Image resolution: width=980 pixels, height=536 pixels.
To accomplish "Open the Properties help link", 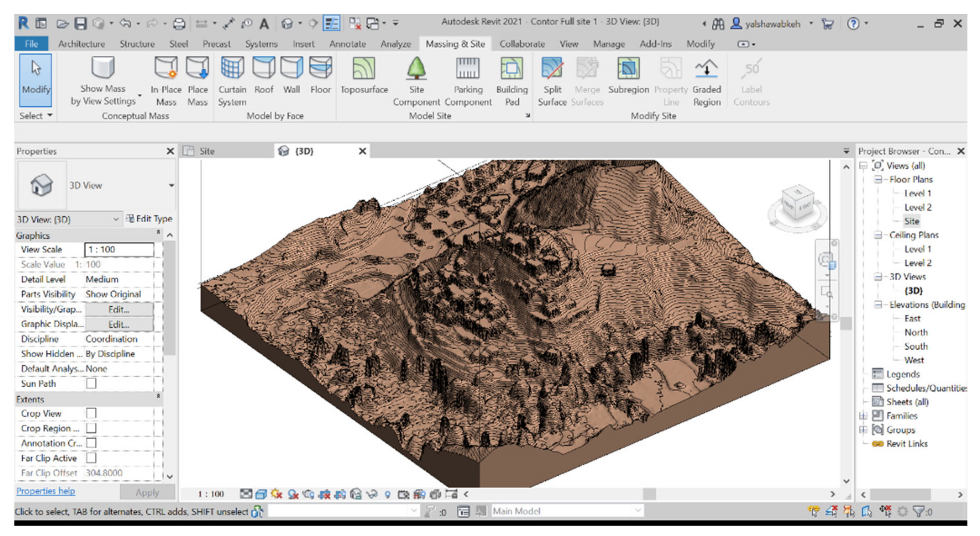I will click(x=46, y=491).
